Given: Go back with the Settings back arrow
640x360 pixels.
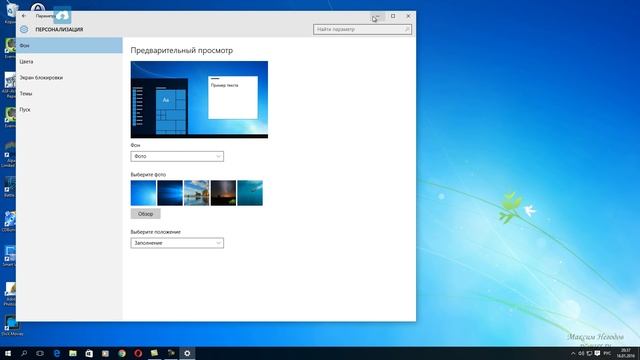Looking at the screenshot, I should [24, 16].
